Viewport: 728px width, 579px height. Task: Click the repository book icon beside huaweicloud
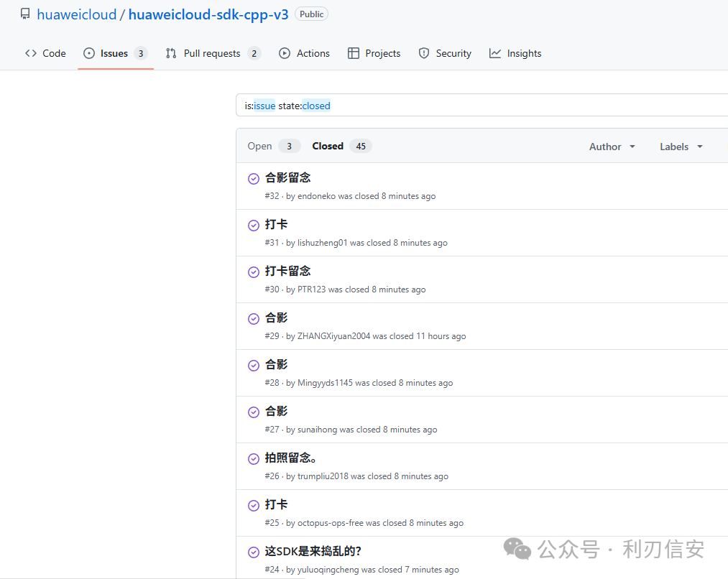point(25,14)
